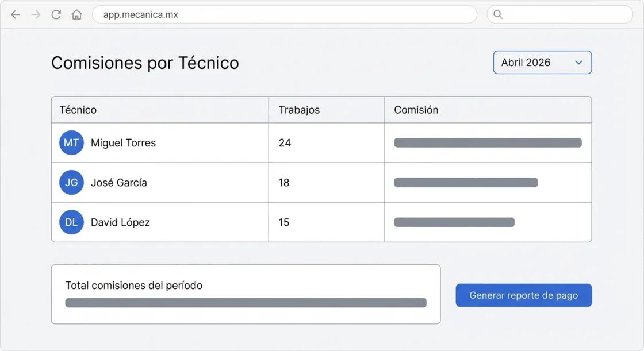Viewport: 644px width, 351px height.
Task: Click the home icon in the browser toolbar
Action: (x=76, y=14)
